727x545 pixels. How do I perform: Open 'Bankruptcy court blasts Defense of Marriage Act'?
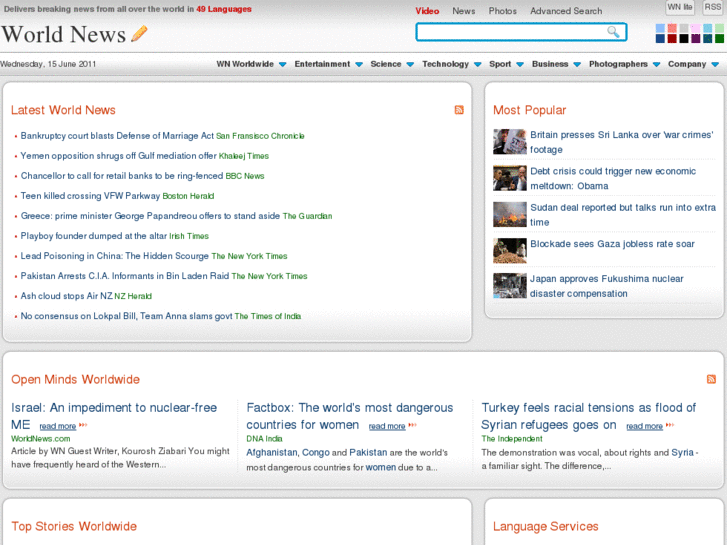(117, 136)
